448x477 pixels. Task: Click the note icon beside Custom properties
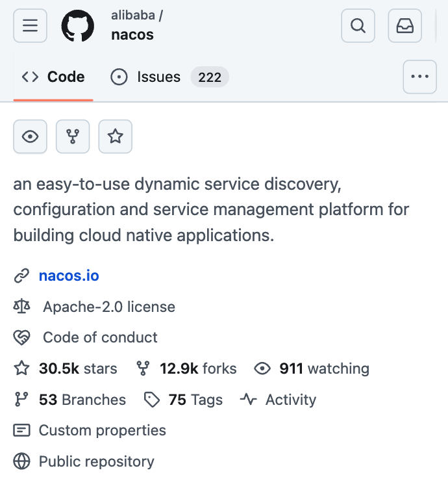pos(21,430)
